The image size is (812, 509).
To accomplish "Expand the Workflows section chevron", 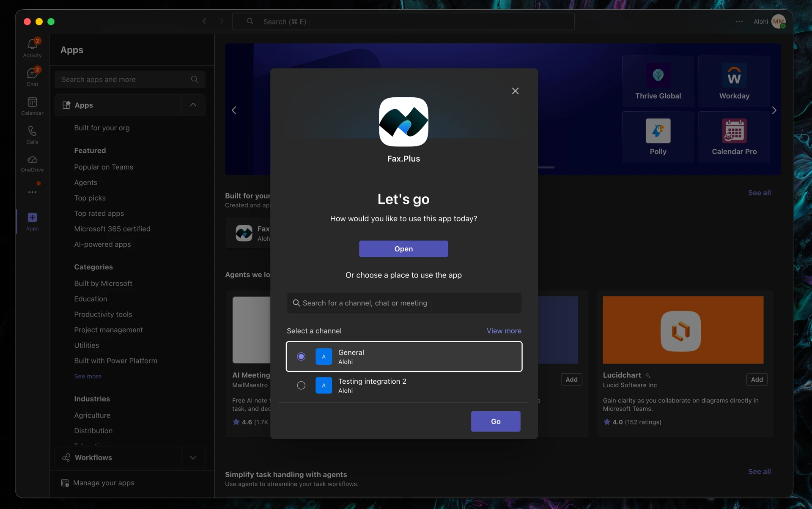I will tap(193, 458).
